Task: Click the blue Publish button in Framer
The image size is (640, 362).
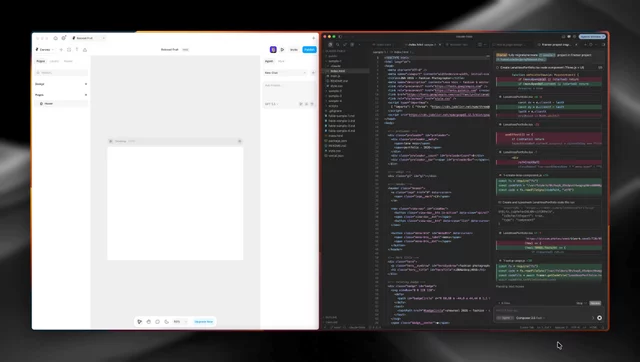Action: [x=309, y=49]
